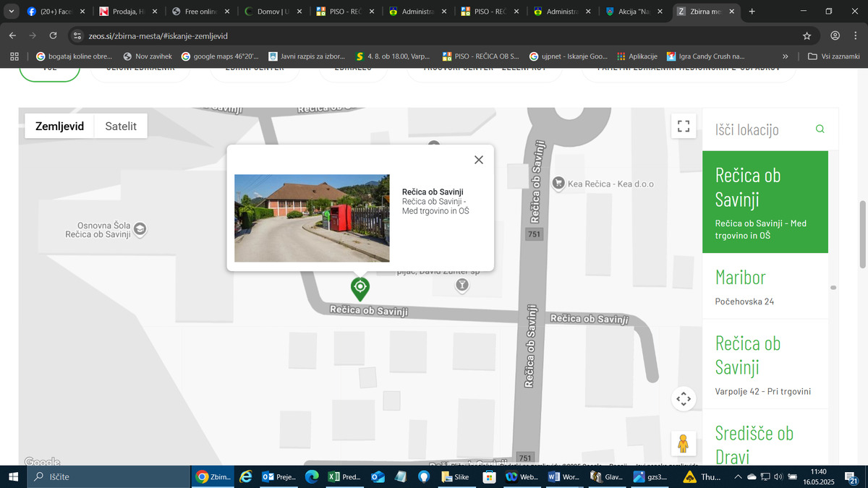The height and width of the screenshot is (488, 868).
Task: Open Aplikacije bookmark
Action: pyautogui.click(x=637, y=56)
